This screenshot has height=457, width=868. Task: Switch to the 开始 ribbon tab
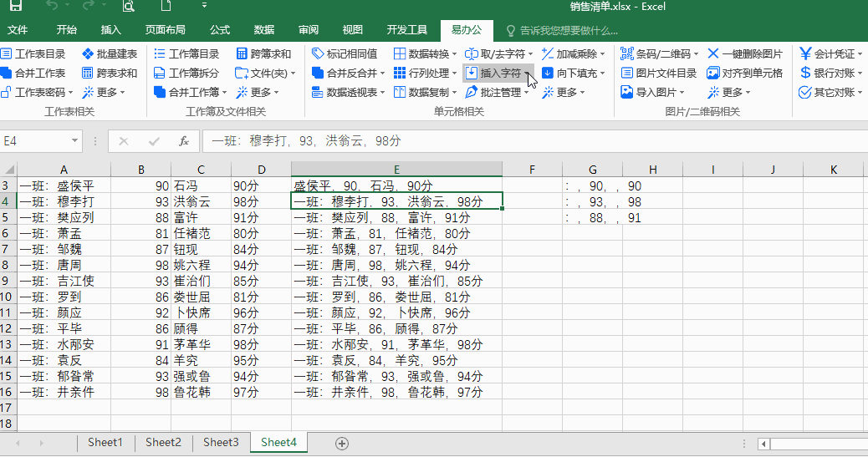(x=66, y=30)
